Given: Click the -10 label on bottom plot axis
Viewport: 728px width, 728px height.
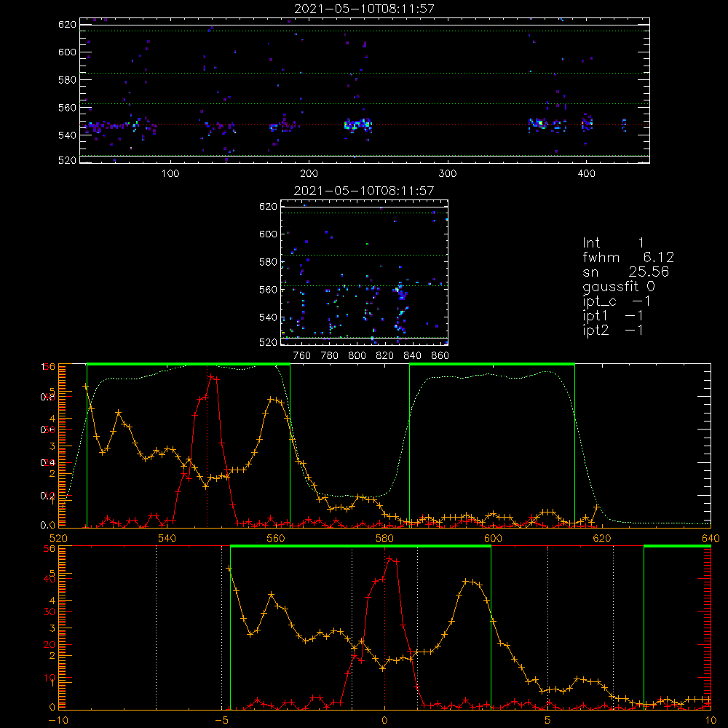Looking at the screenshot, I should 58,721.
